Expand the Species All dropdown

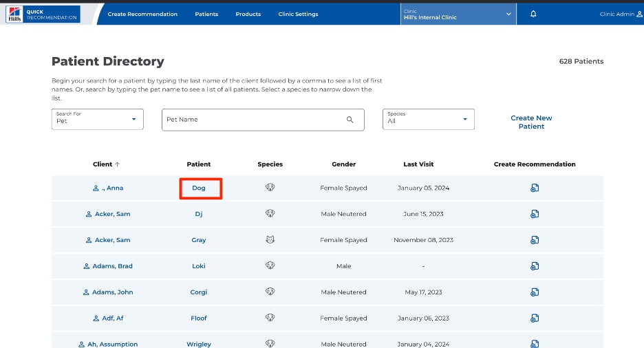coord(429,119)
